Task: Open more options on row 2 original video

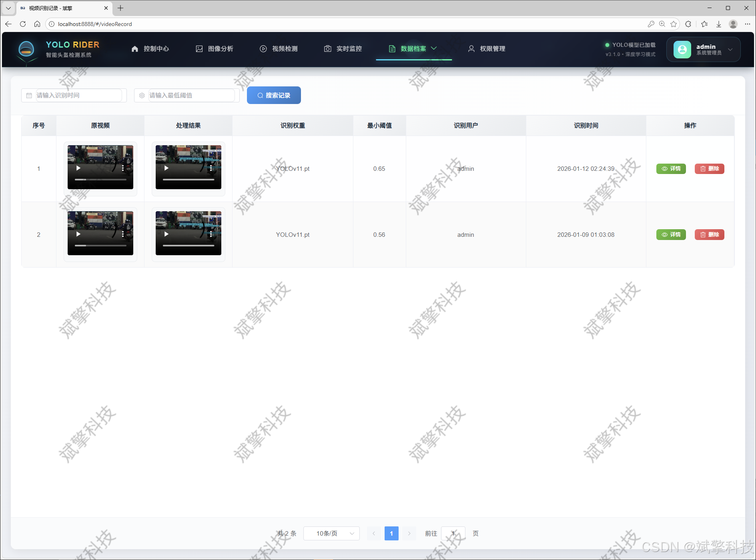Action: click(x=123, y=234)
